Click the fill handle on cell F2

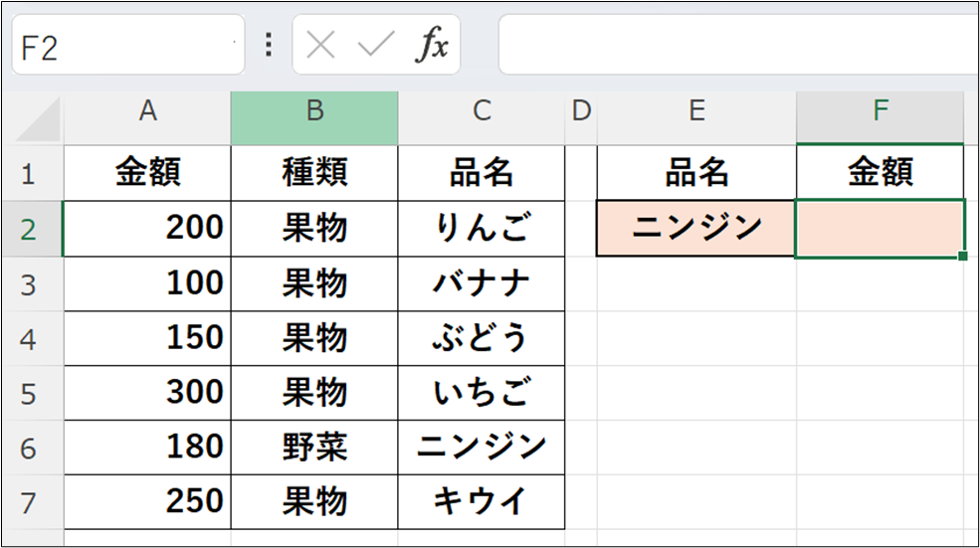(x=963, y=257)
